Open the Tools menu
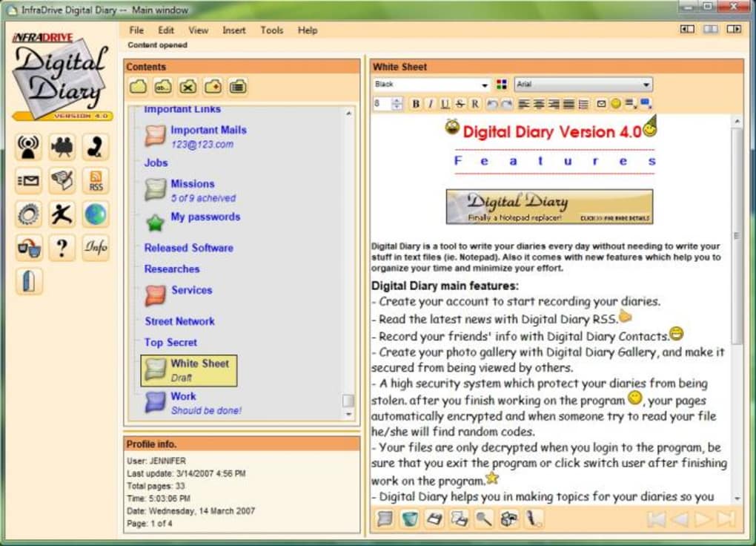756x546 pixels. pyautogui.click(x=272, y=30)
